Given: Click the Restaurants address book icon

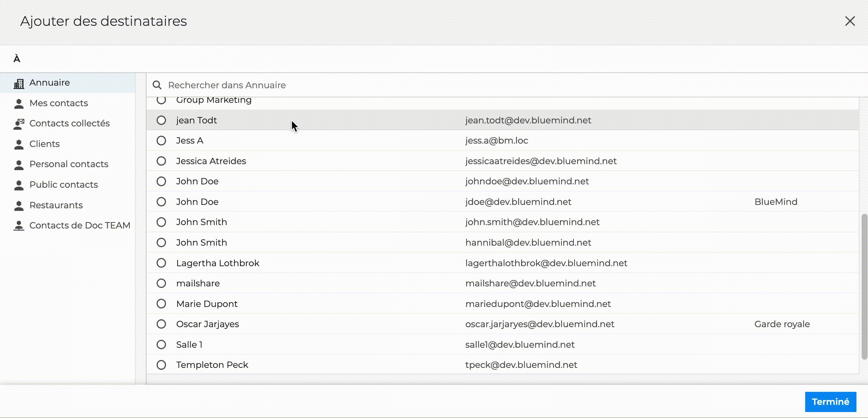Looking at the screenshot, I should point(19,205).
